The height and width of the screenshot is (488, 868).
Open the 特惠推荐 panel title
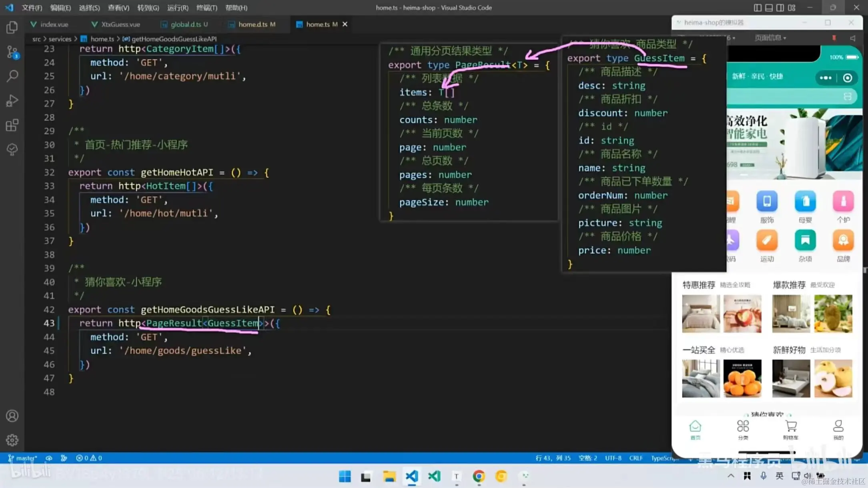coord(699,285)
